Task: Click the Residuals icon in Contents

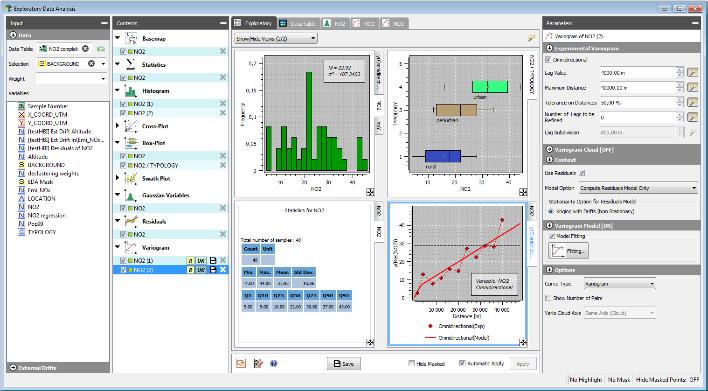Action: tap(131, 221)
